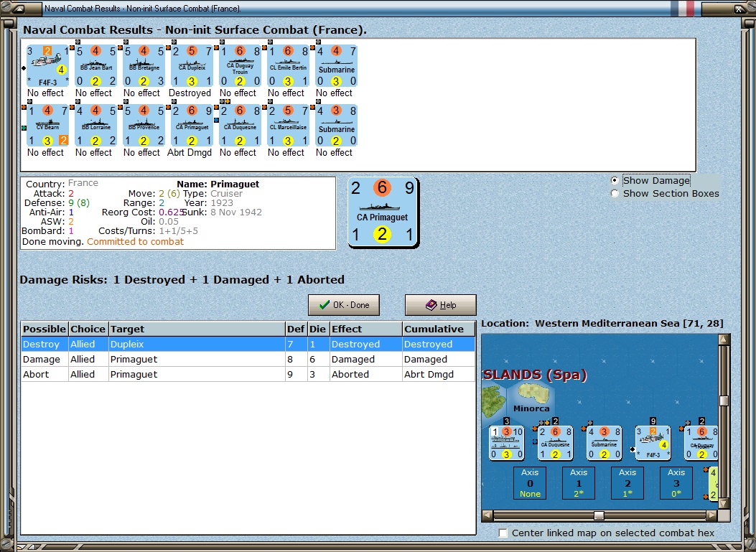Select the BB Lorraine ship counter
Image resolution: width=756 pixels, height=552 pixels.
point(95,126)
